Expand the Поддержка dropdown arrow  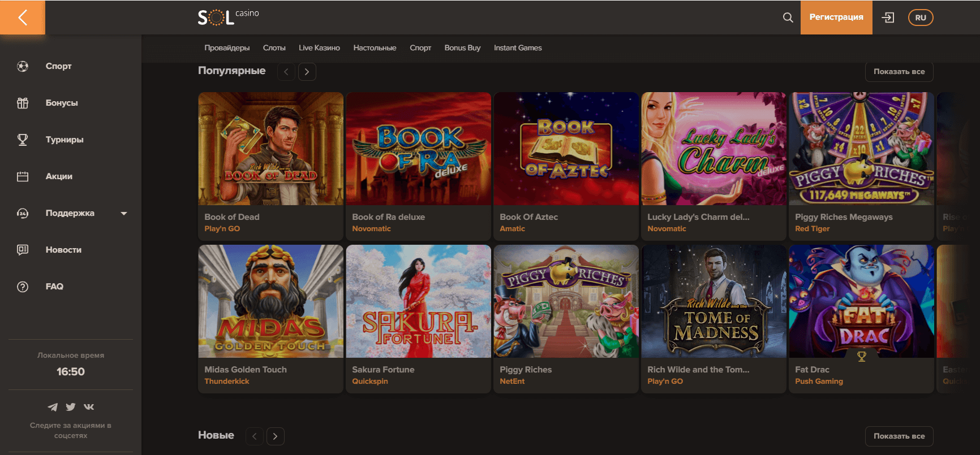point(124,213)
